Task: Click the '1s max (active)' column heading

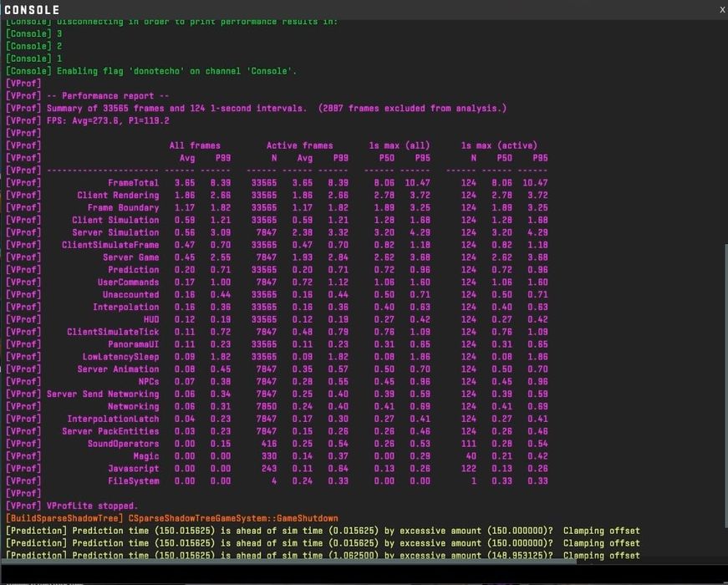Action: [x=499, y=145]
